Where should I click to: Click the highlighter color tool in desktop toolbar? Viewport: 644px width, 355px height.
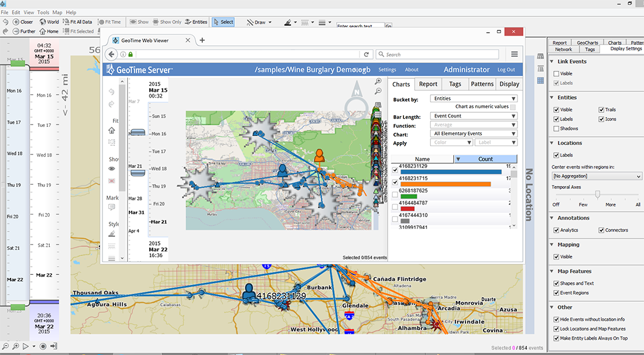click(288, 22)
